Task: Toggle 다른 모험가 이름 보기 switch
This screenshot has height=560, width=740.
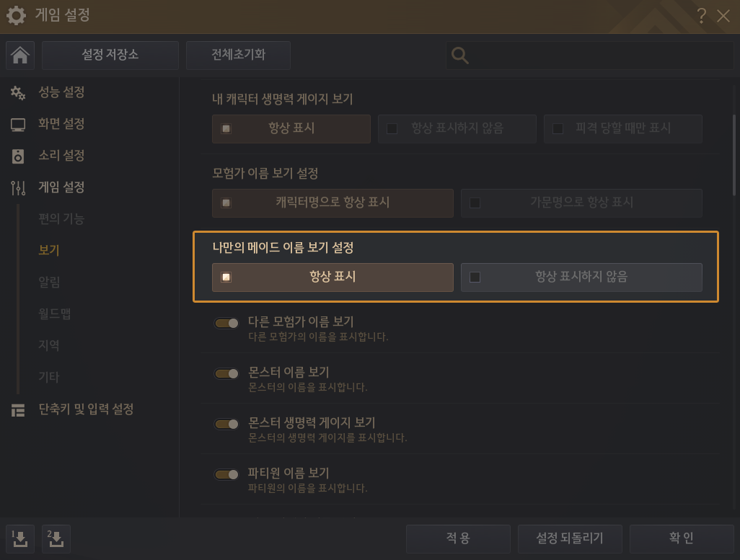Action: [226, 323]
